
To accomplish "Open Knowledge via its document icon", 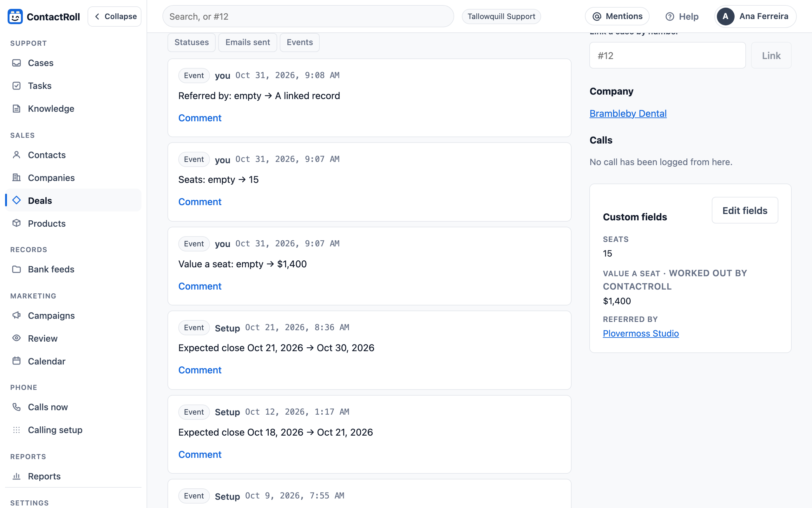I will click(x=16, y=109).
